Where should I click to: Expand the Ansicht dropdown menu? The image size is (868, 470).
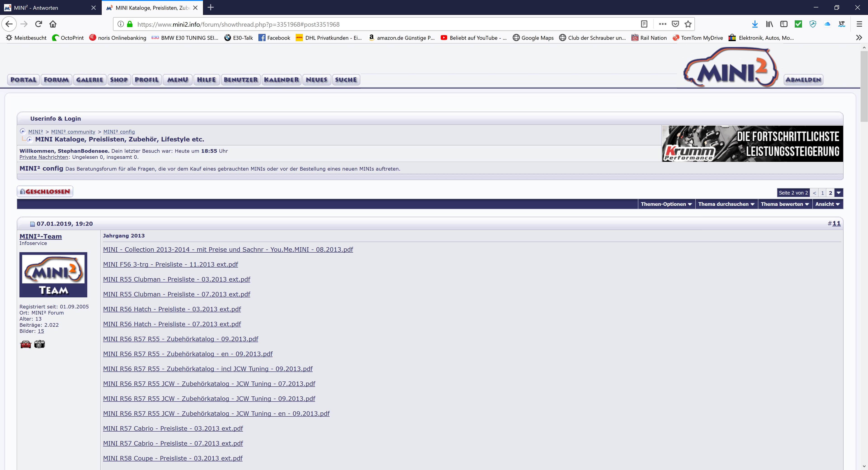[x=827, y=204]
